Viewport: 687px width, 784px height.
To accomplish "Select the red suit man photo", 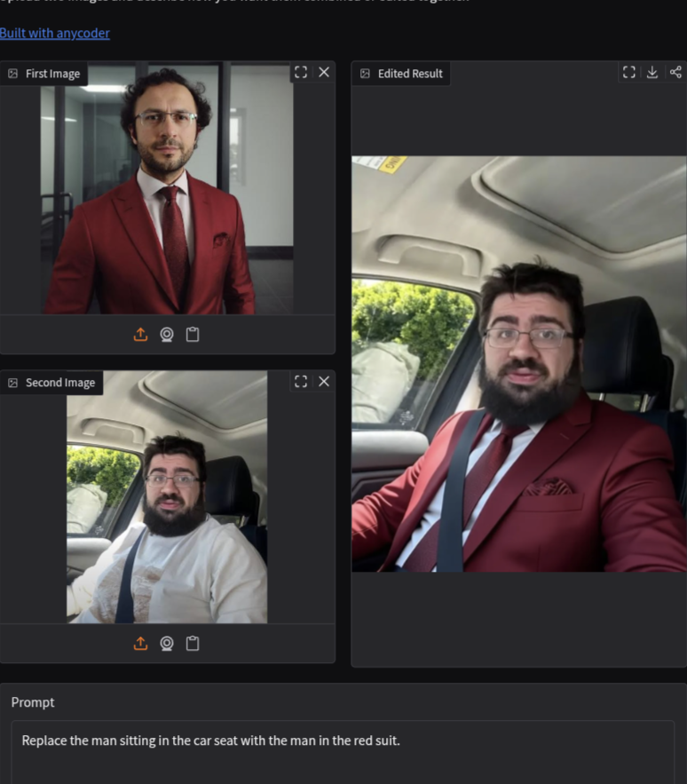I will coord(167,188).
